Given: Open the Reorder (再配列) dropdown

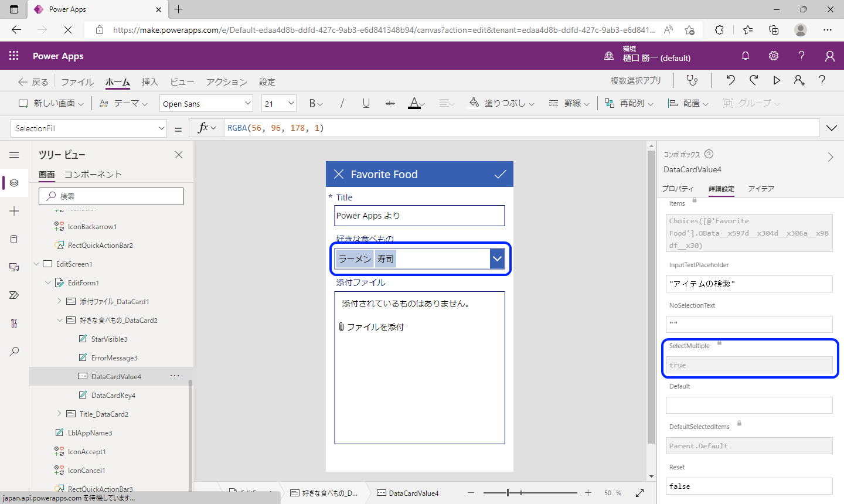Looking at the screenshot, I should pos(629,103).
